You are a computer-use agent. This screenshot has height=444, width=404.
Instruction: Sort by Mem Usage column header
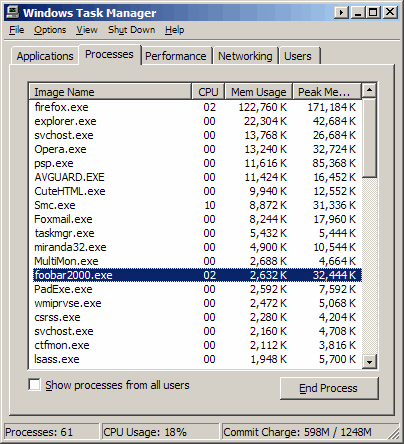point(259,92)
